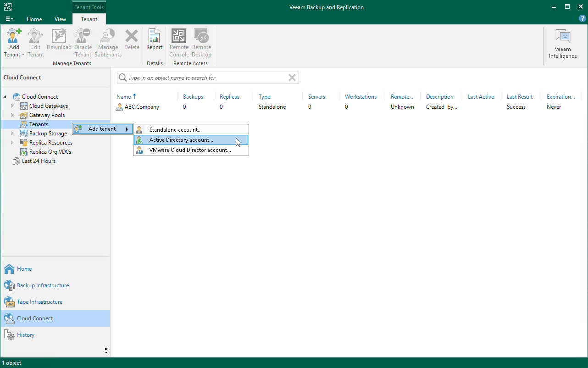Click the Veeam application logo icon

pyautogui.click(x=8, y=7)
